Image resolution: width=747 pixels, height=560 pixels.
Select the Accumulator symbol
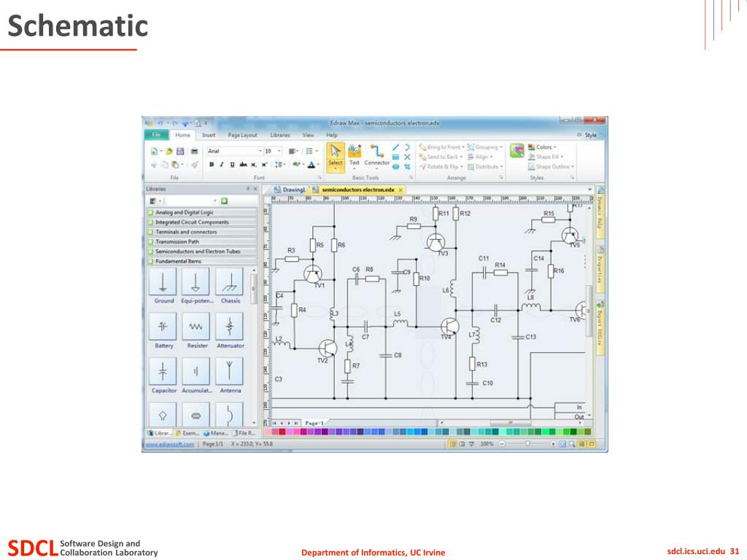tap(196, 376)
